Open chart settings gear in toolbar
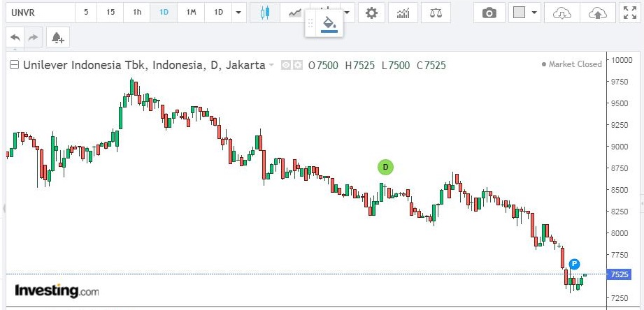644x310 pixels. (371, 13)
